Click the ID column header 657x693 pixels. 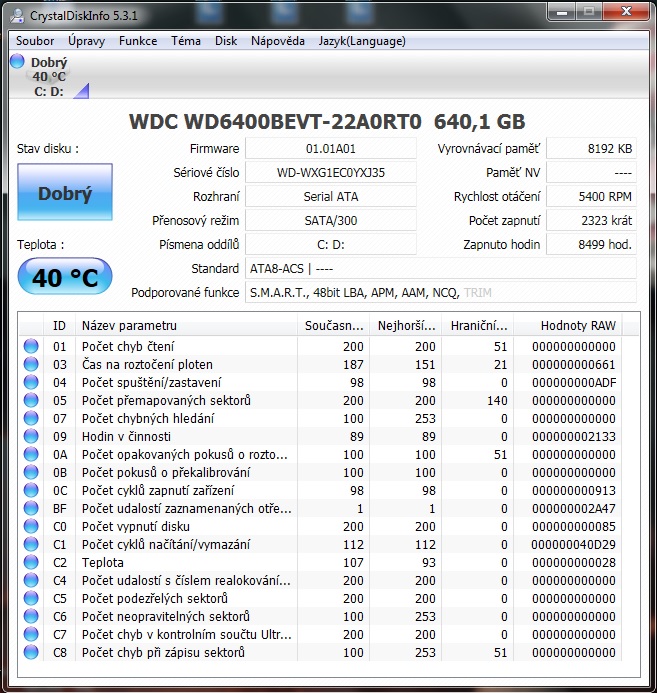(60, 326)
